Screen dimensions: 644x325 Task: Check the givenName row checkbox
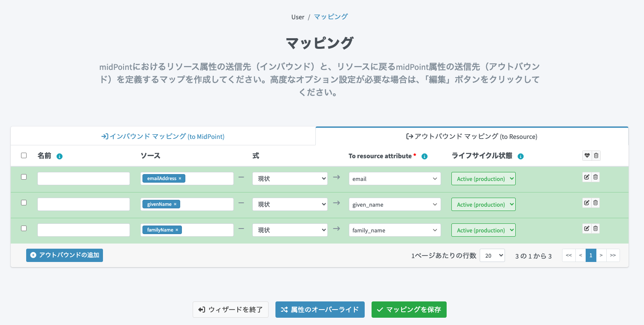24,202
